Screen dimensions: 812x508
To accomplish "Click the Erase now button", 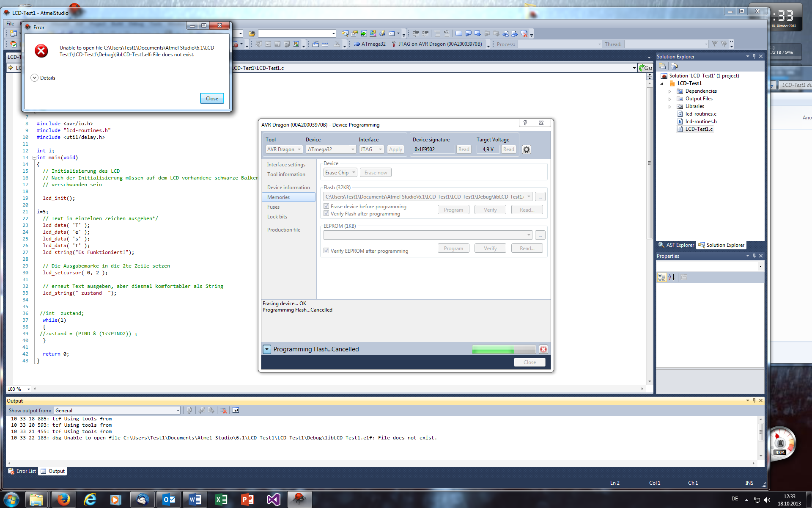I will coord(376,173).
